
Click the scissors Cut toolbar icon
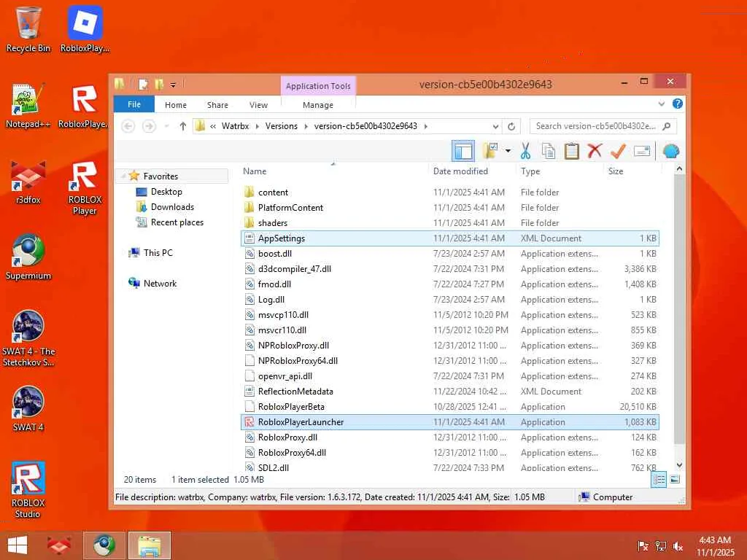click(525, 152)
